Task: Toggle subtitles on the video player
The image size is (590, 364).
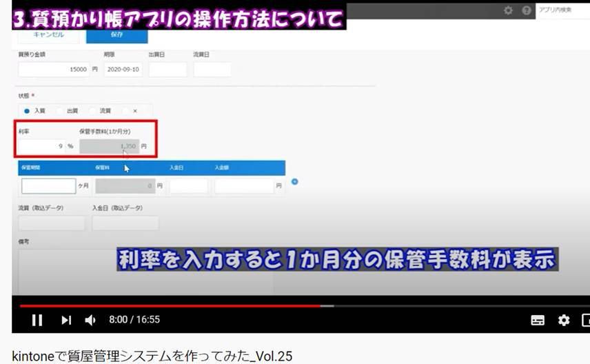Action: (x=538, y=320)
